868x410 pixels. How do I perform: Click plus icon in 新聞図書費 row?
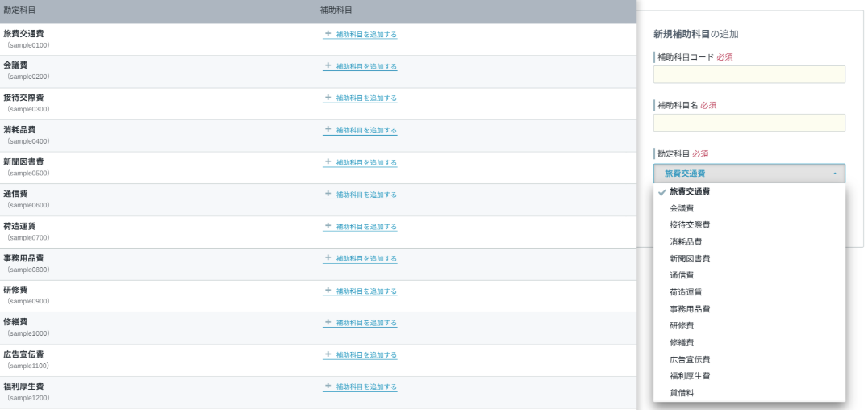point(328,162)
